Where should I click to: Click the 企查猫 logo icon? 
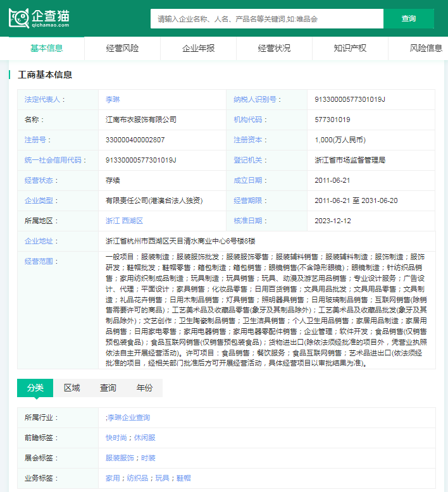pyautogui.click(x=39, y=18)
